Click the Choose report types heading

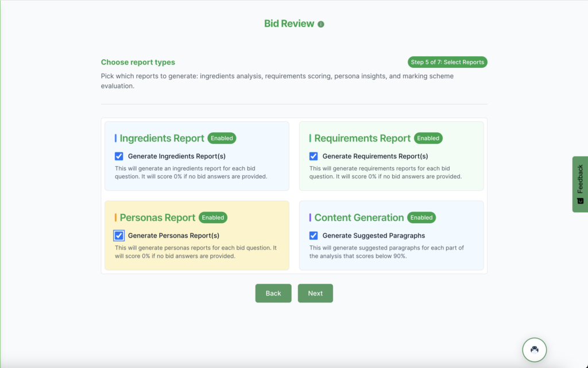point(138,62)
